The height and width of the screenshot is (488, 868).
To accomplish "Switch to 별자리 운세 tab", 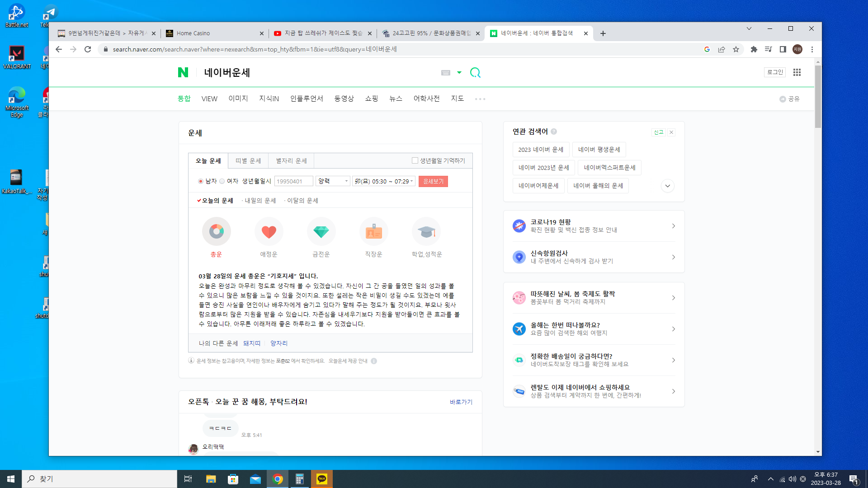I will (292, 161).
